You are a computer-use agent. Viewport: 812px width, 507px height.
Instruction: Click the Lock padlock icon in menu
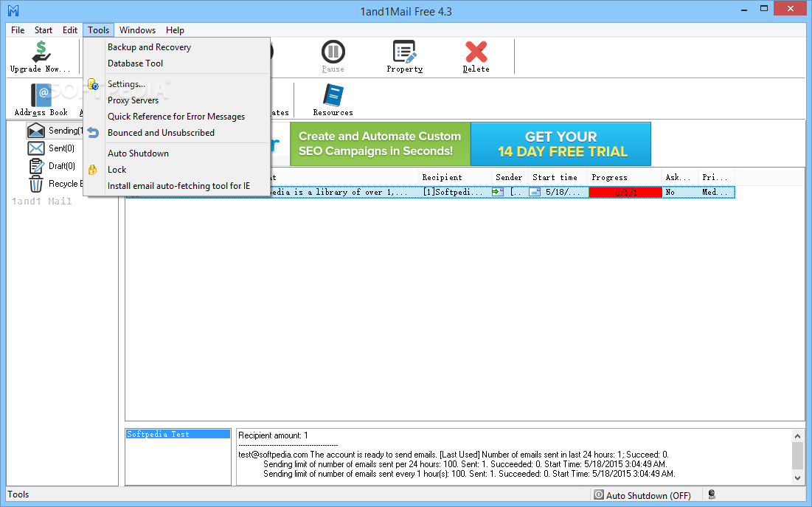click(93, 170)
